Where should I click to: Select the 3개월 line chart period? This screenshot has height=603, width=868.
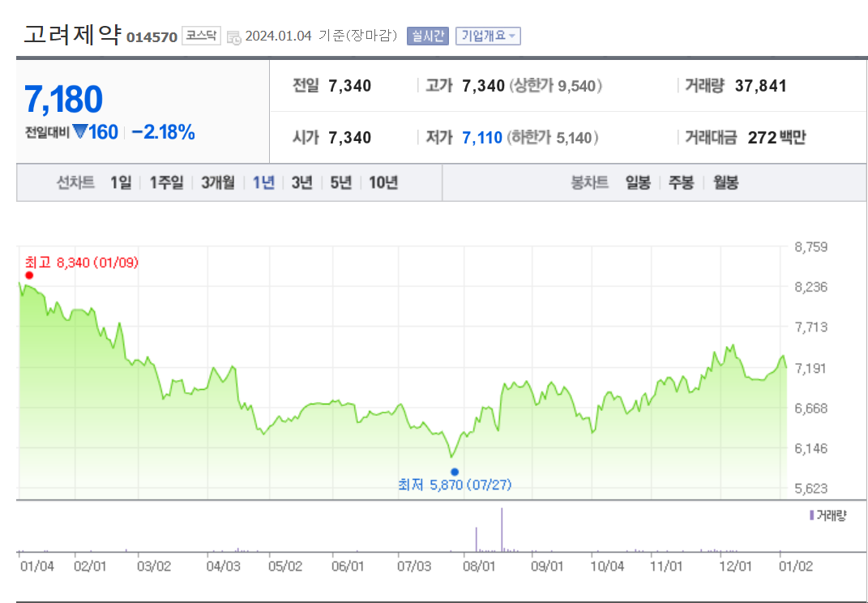point(217,182)
